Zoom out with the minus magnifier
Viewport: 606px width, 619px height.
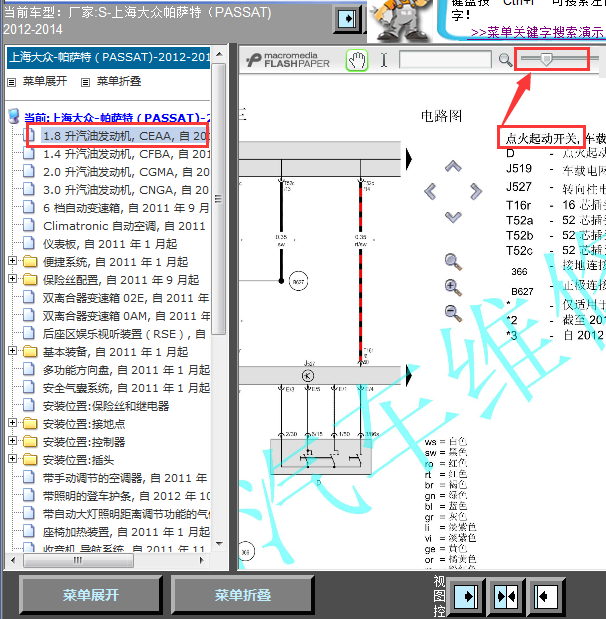click(453, 313)
